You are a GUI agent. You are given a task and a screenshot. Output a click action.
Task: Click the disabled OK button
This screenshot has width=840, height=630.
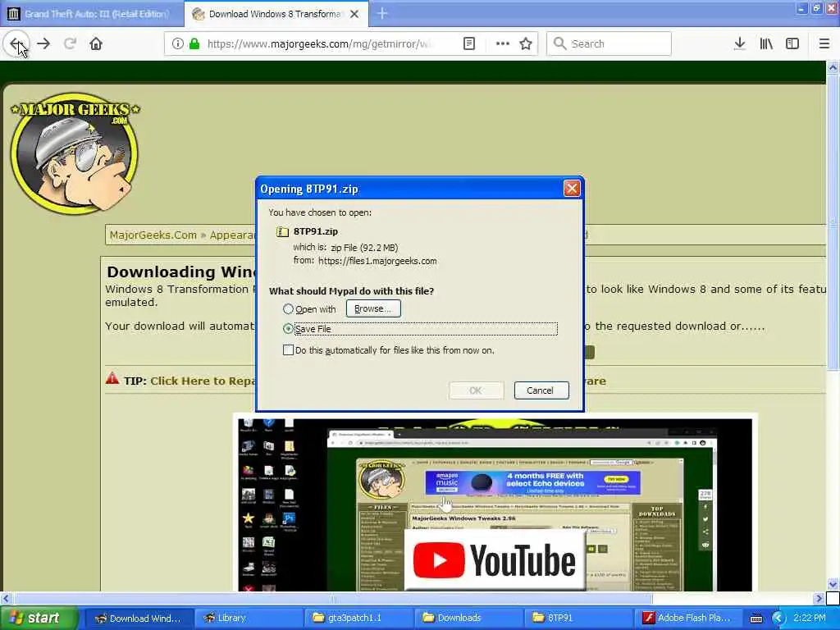pyautogui.click(x=476, y=390)
